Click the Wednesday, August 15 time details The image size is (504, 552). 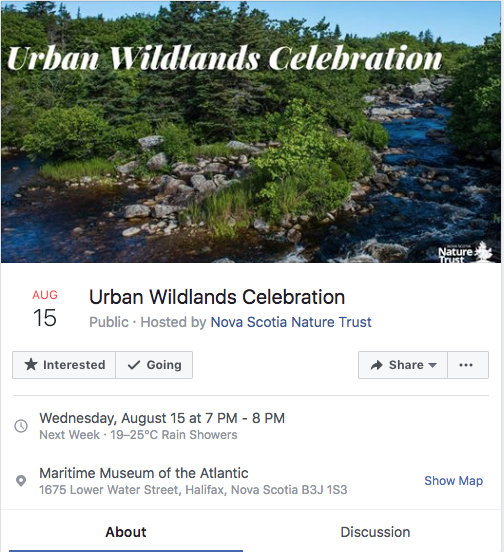[x=162, y=418]
